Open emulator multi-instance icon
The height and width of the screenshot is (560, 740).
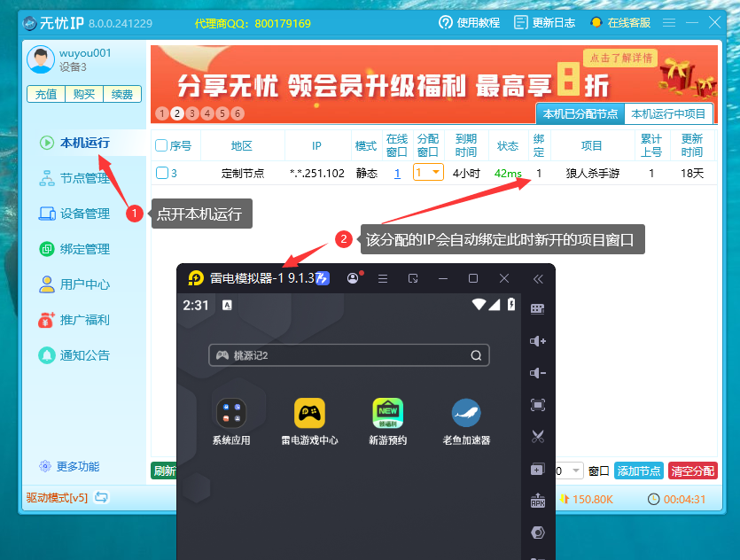pyautogui.click(x=538, y=470)
